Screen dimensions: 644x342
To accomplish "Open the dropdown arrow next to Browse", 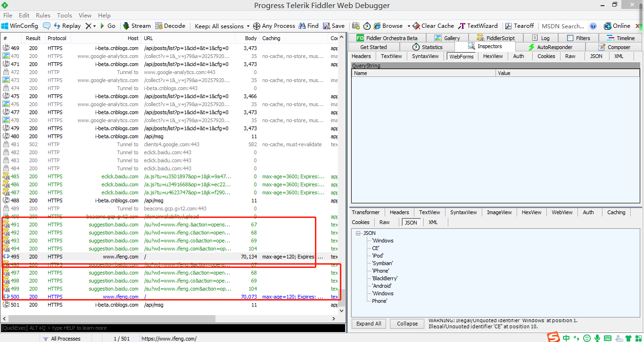I will (x=409, y=26).
